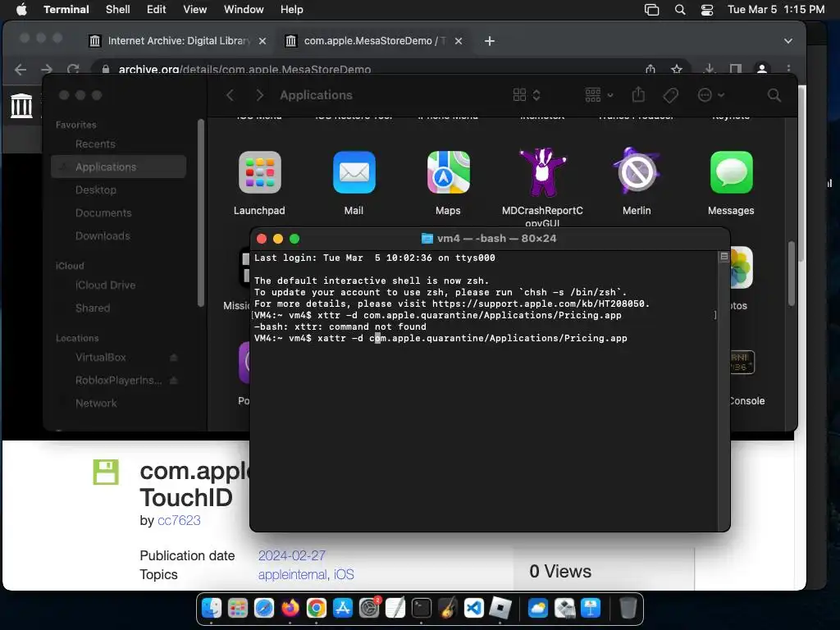Open Roblox from the Dock
The height and width of the screenshot is (630, 840).
[500, 608]
